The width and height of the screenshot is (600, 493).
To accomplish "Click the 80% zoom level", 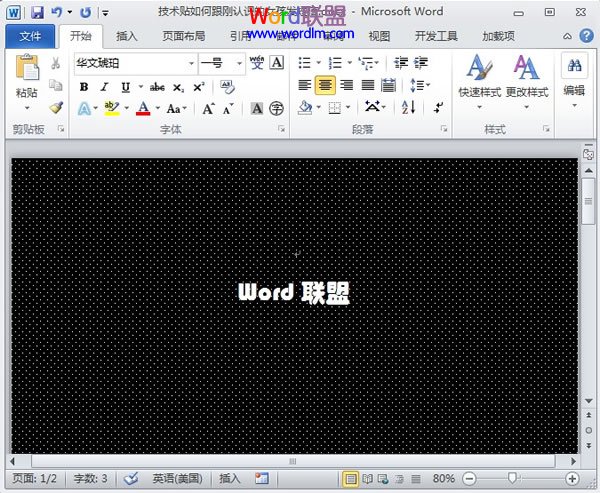I will click(443, 478).
